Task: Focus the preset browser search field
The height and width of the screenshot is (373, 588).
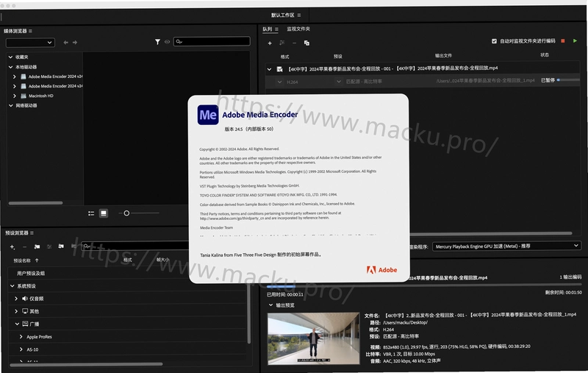Action: (x=135, y=246)
